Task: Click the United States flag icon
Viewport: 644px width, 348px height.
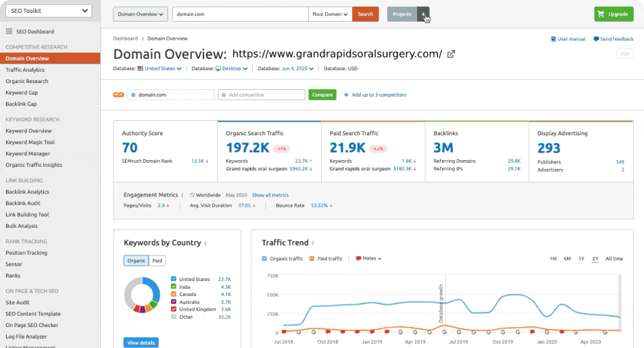Action: [141, 69]
